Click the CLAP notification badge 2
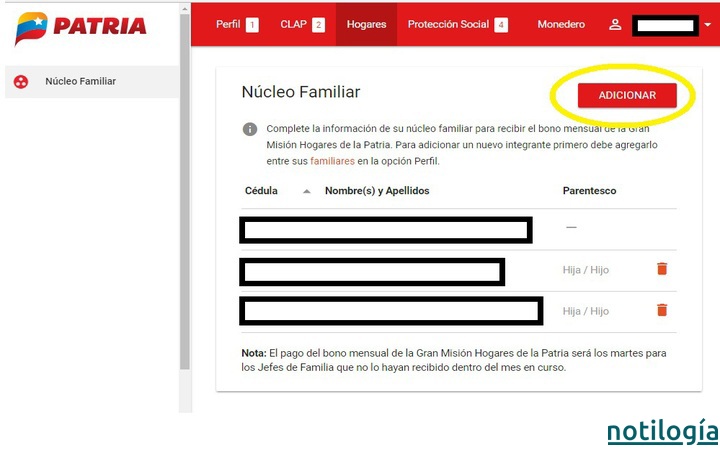The width and height of the screenshot is (720, 450). 318,25
